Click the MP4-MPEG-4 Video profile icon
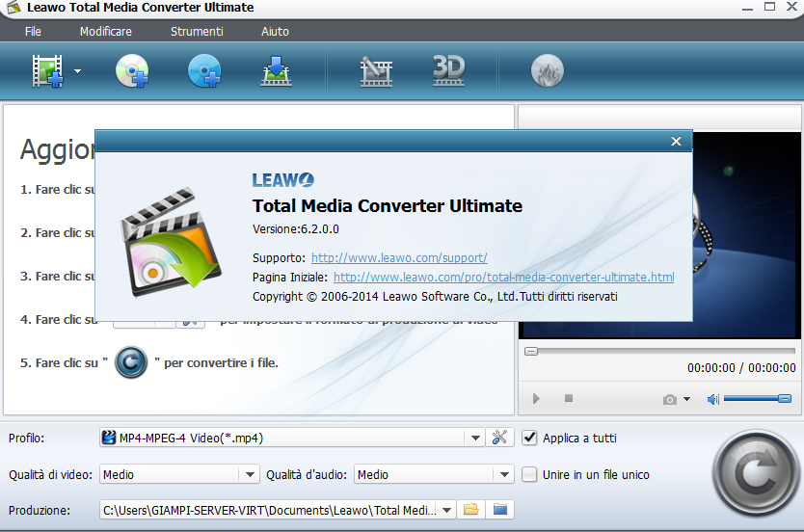Screen dimensions: 804x532 pos(109,438)
